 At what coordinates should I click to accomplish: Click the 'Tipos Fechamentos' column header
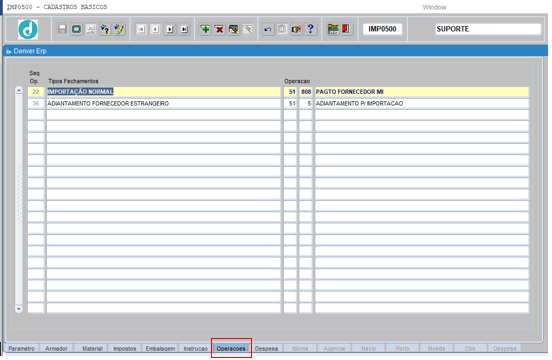pyautogui.click(x=73, y=81)
